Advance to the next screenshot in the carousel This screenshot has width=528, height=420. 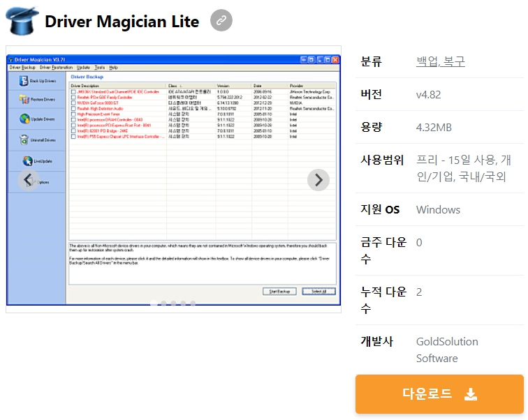point(318,180)
